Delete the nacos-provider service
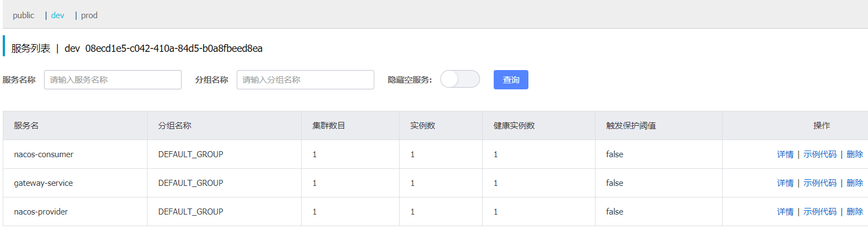This screenshot has height=230, width=868. [854, 212]
